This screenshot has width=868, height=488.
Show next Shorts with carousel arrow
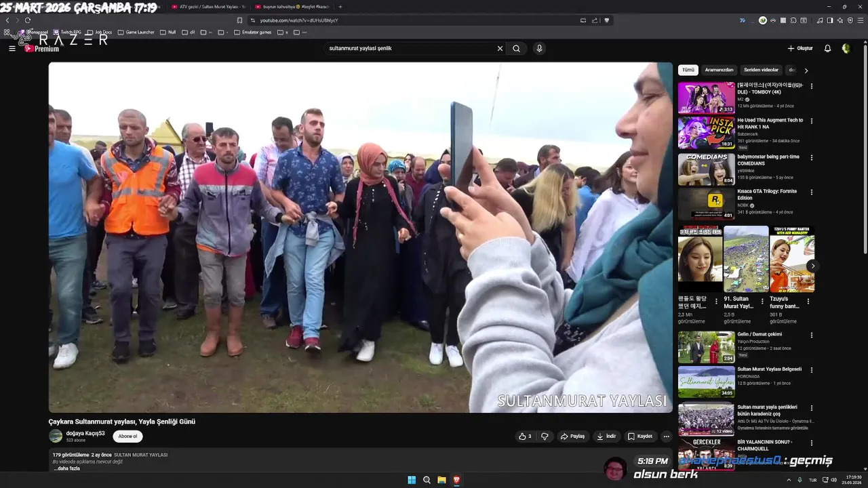[x=812, y=266]
